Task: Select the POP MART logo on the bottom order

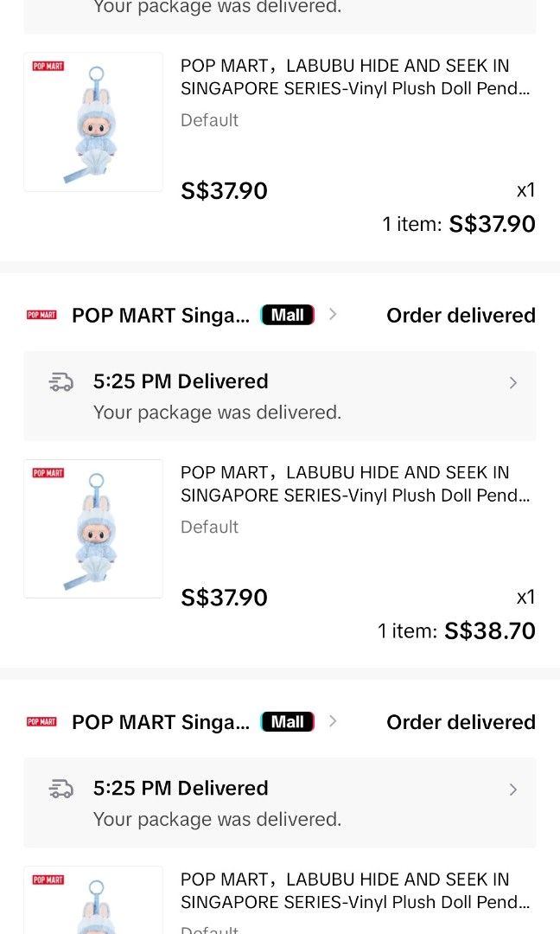Action: click(41, 721)
